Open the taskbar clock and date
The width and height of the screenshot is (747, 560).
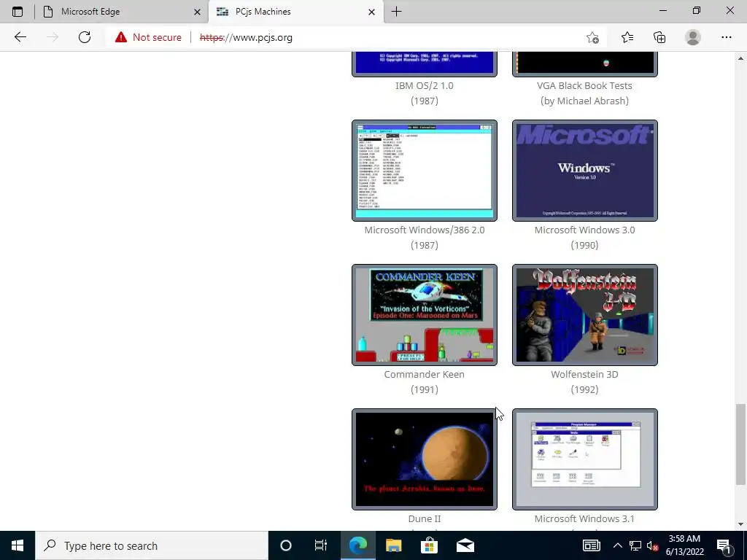click(684, 545)
